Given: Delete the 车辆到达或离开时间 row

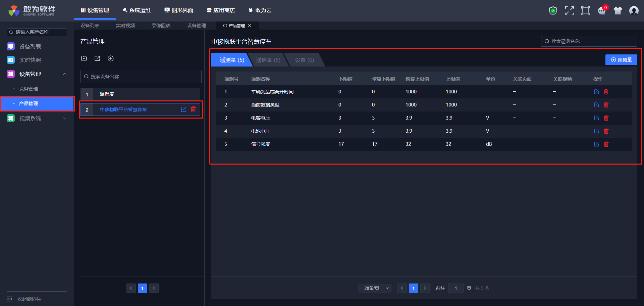Looking at the screenshot, I should click(x=606, y=92).
